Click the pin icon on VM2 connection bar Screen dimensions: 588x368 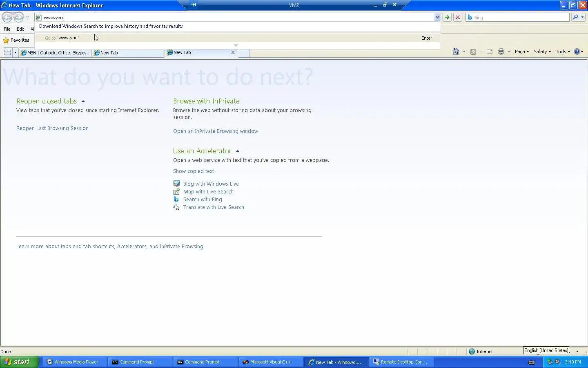click(x=194, y=5)
